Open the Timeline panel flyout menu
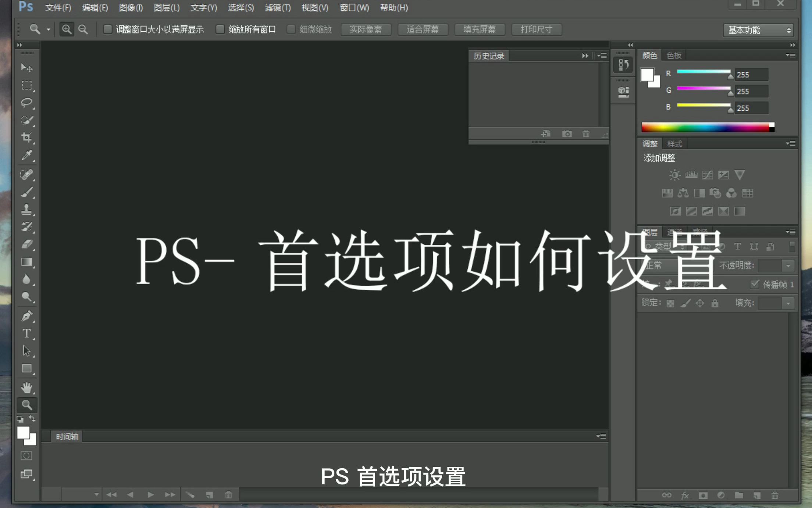This screenshot has width=812, height=508. pos(601,436)
